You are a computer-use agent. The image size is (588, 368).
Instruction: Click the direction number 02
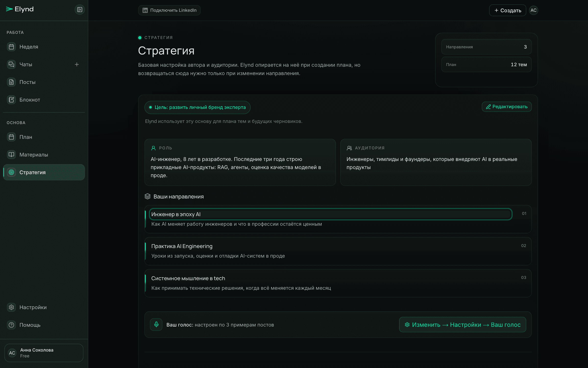pos(524,246)
